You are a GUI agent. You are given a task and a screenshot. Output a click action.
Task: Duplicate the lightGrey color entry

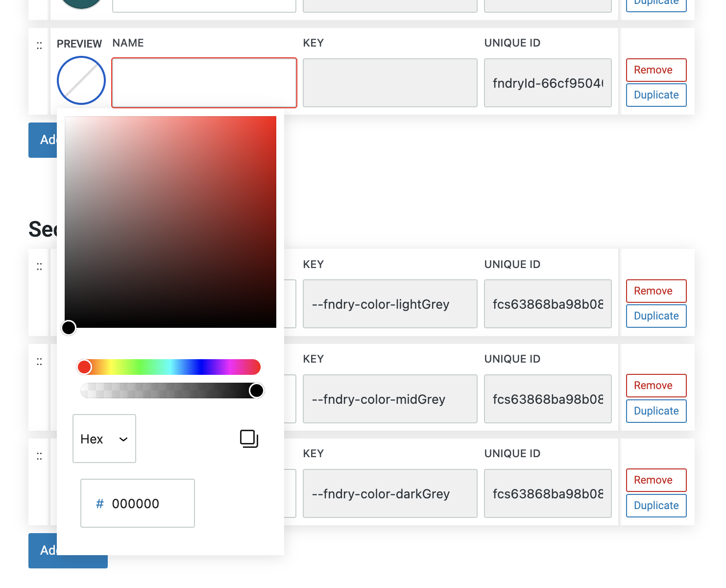click(656, 316)
